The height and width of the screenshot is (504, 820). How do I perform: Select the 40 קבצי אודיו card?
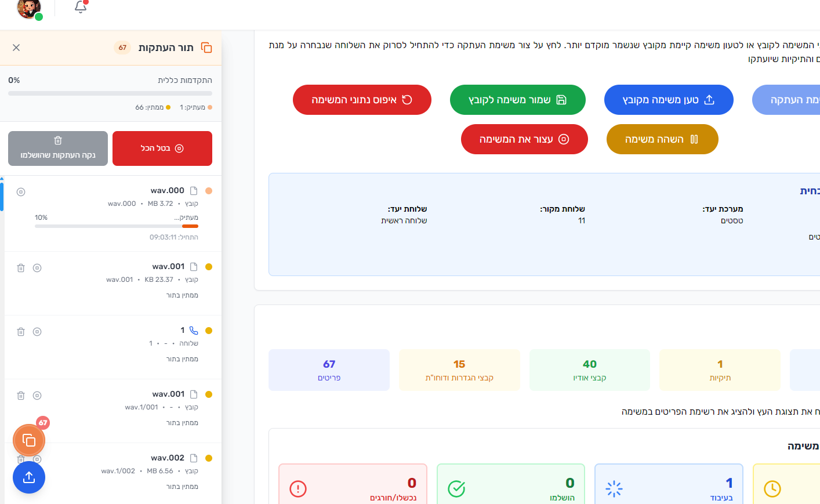590,370
